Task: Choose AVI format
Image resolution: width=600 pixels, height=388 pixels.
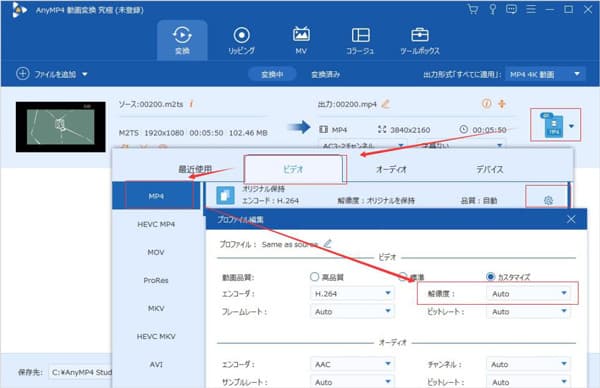Action: [x=156, y=364]
